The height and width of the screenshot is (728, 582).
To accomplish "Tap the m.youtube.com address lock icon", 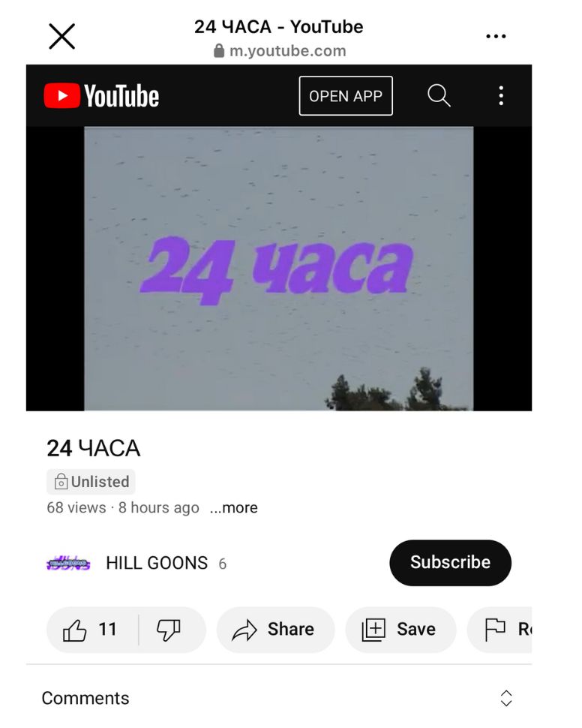I will (219, 50).
